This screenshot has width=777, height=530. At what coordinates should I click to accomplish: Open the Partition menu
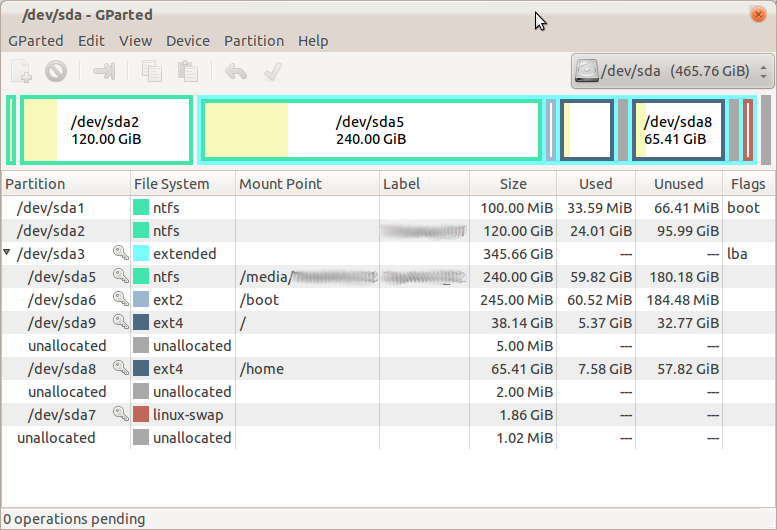(x=253, y=41)
